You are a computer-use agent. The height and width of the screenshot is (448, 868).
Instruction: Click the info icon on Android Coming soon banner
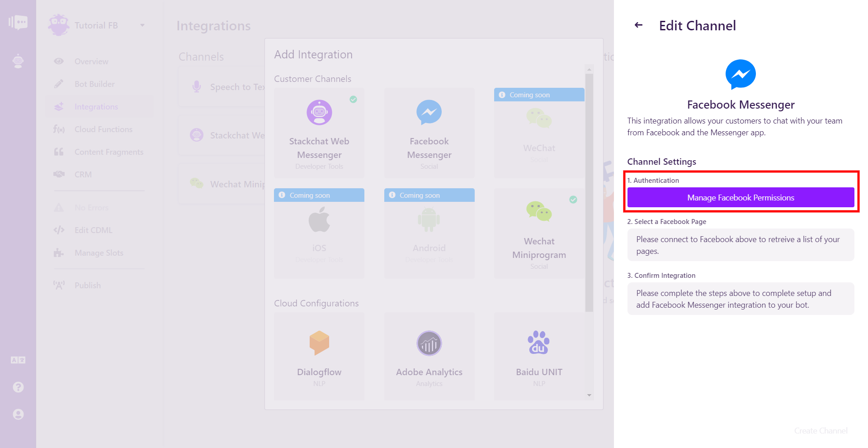[x=392, y=195]
